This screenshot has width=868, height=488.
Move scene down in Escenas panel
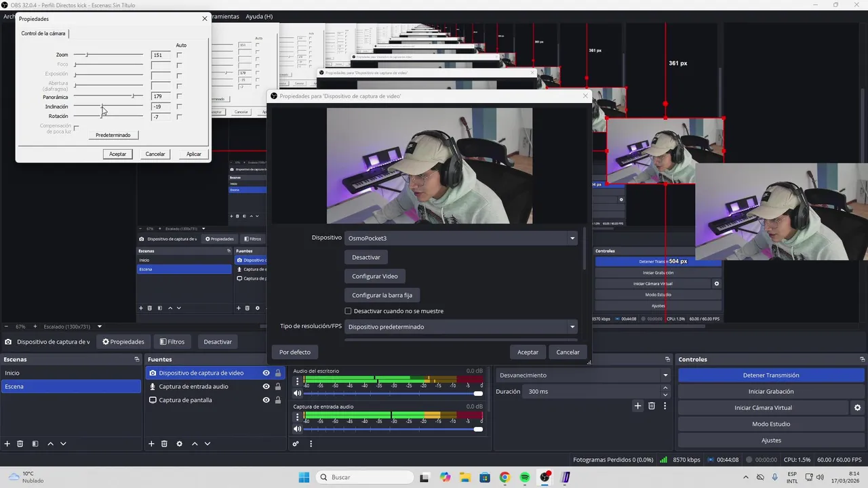click(x=63, y=444)
